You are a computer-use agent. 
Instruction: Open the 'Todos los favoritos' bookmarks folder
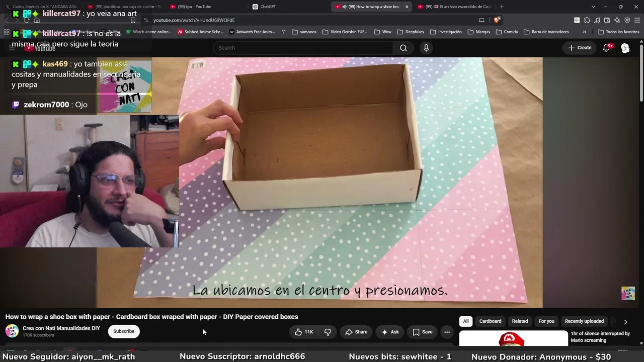(x=618, y=32)
